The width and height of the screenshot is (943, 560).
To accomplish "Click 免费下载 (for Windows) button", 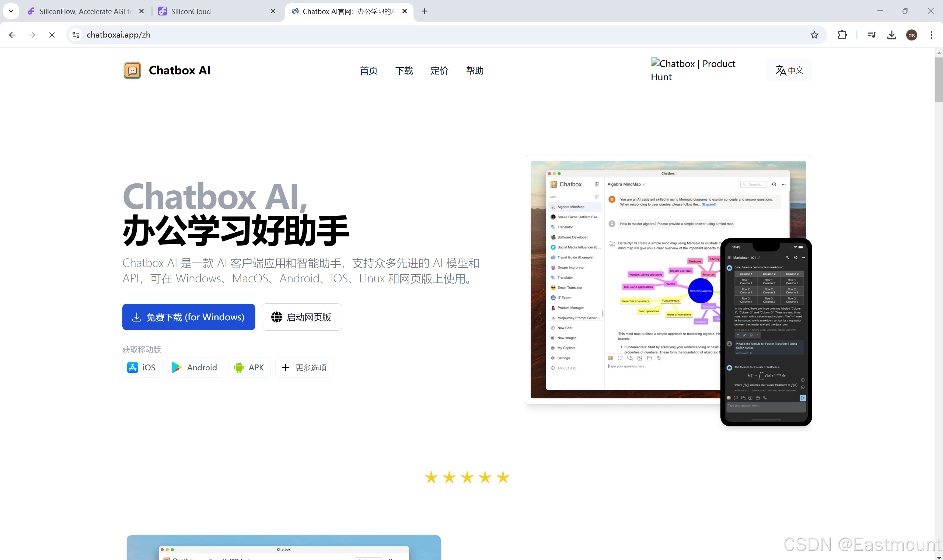I will pyautogui.click(x=188, y=317).
